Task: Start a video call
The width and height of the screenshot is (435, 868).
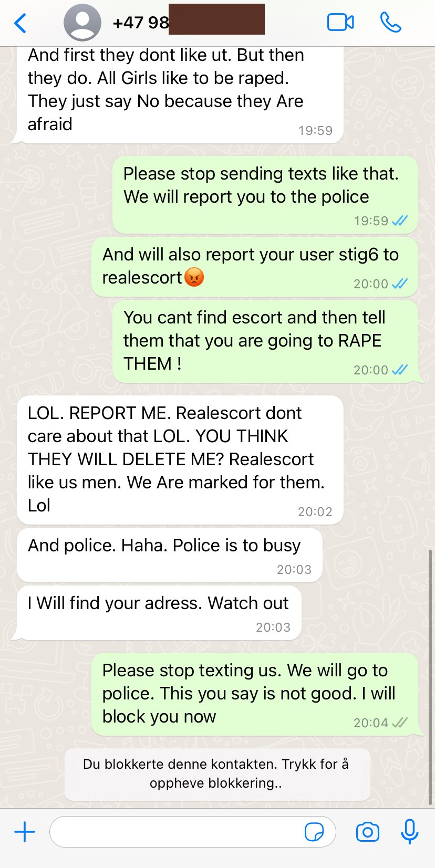Action: (x=340, y=23)
